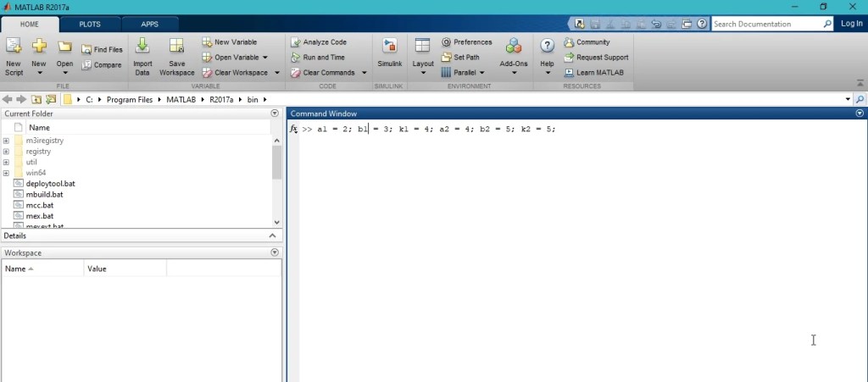
Task: Click the address bar search icon
Action: [860, 99]
